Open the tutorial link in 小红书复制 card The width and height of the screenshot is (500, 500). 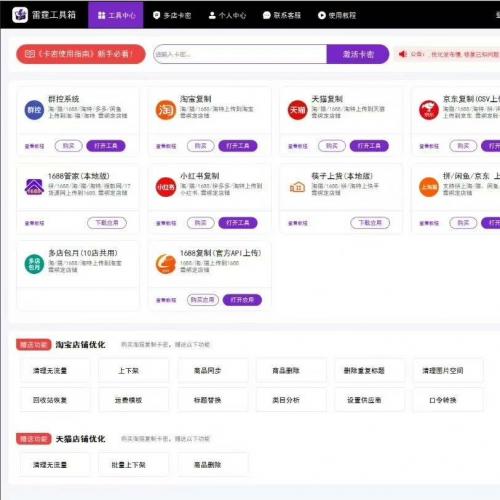coord(166,223)
